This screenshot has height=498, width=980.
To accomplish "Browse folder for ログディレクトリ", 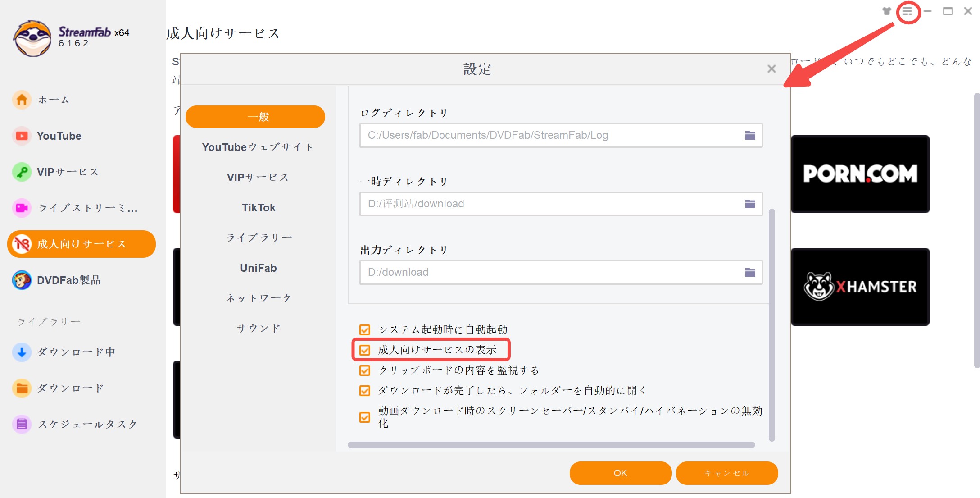I will point(750,135).
